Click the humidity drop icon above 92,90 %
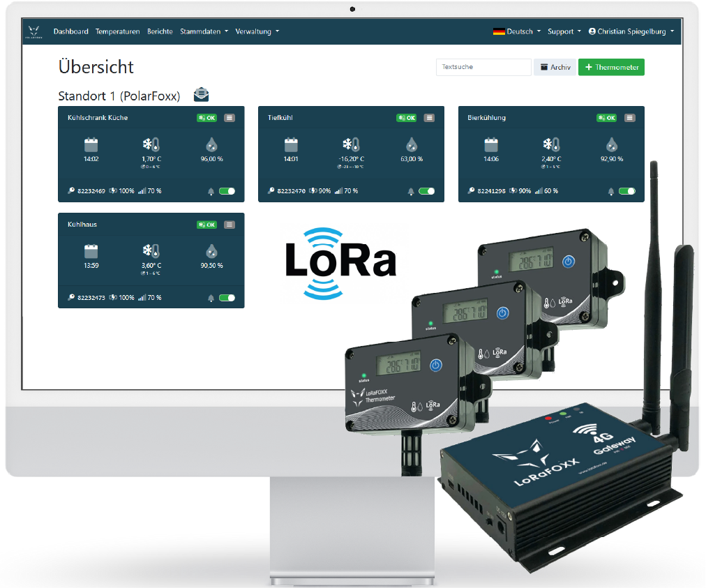 611,144
